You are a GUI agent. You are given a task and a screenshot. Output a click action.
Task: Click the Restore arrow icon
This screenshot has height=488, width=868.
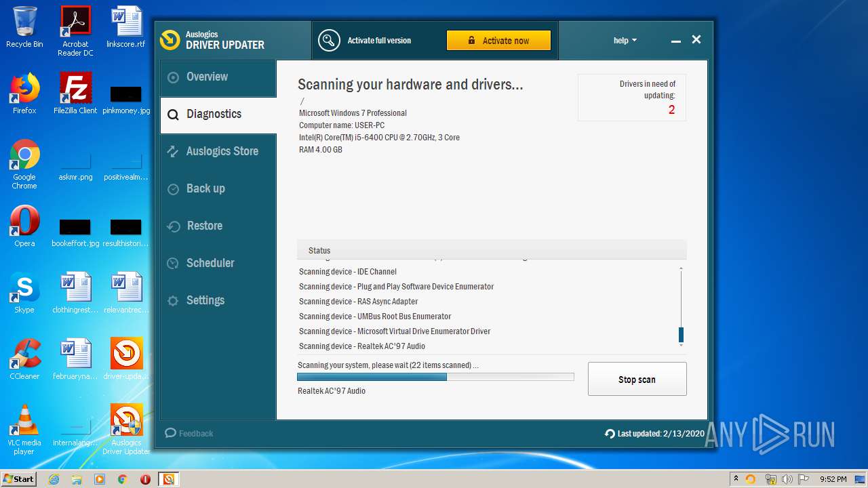click(174, 226)
